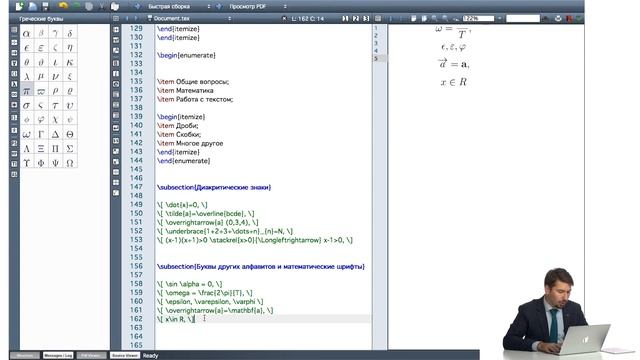Open the PDF zoom level dropdown arrow

500,18
